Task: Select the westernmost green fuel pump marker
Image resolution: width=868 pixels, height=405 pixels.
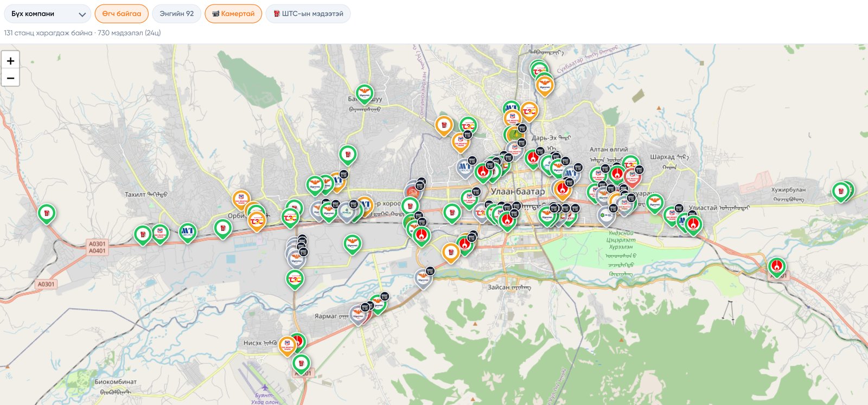Action: [x=47, y=214]
